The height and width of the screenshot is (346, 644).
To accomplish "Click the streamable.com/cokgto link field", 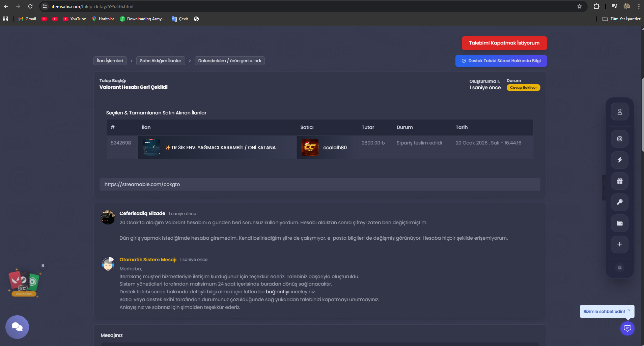I will [x=320, y=184].
